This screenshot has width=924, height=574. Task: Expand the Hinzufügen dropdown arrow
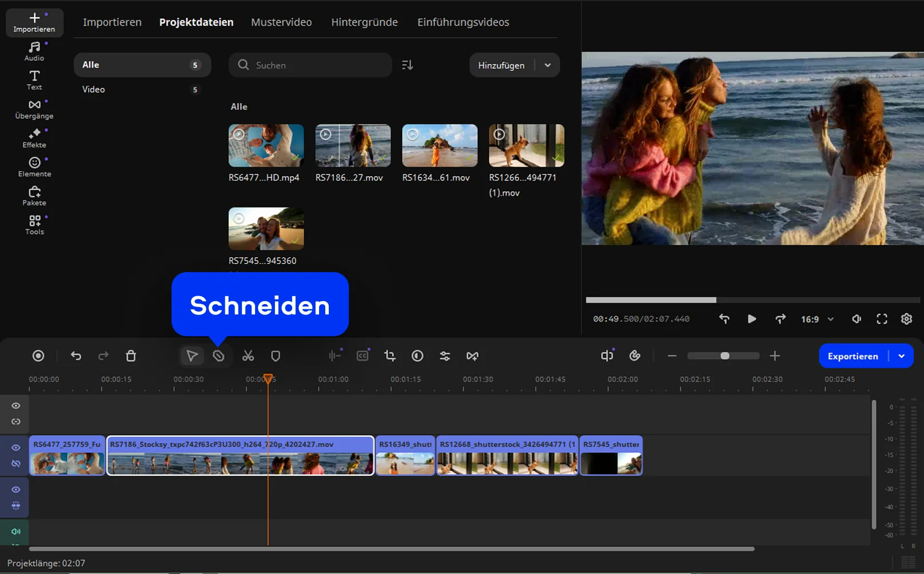548,65
